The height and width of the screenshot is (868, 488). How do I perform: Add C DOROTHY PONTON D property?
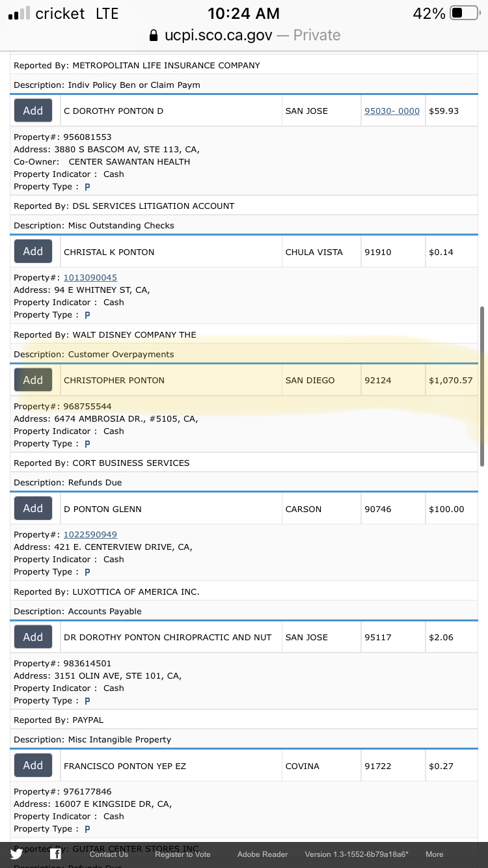[x=33, y=111]
